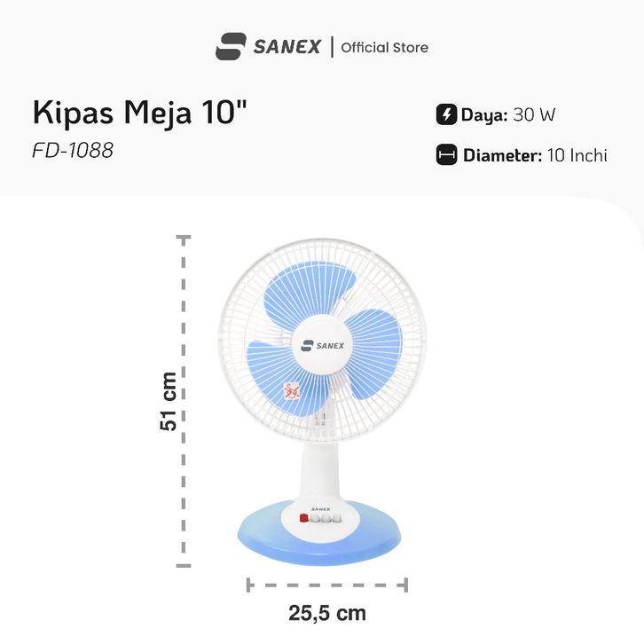Click the Official Store text
Screen dimensions: 644x644
384,47
